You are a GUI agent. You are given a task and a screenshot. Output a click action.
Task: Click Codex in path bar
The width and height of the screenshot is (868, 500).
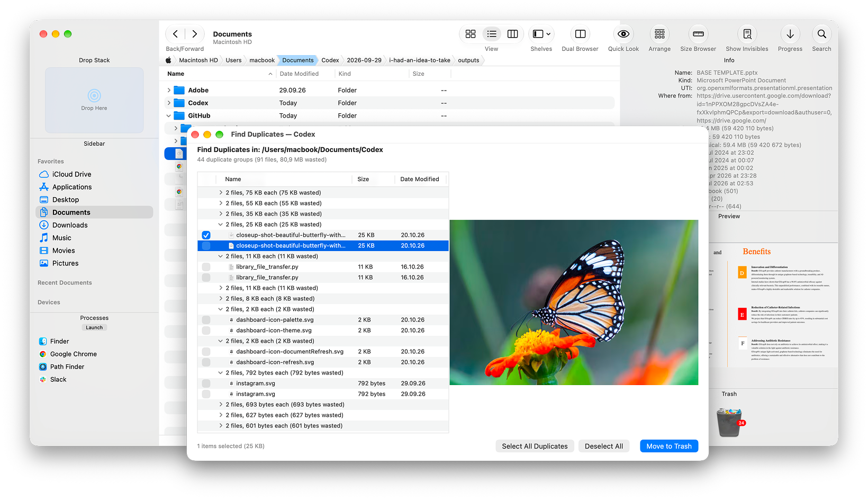pyautogui.click(x=330, y=60)
